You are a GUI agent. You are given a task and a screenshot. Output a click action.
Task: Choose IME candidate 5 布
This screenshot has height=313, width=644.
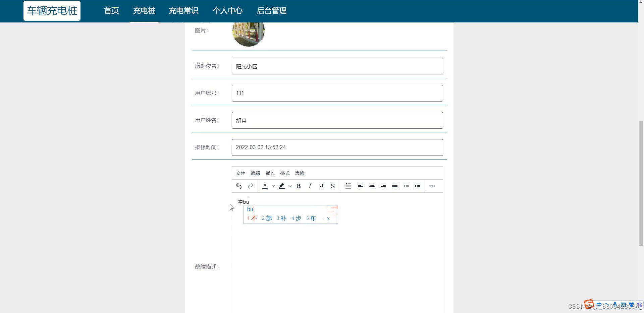tap(311, 218)
